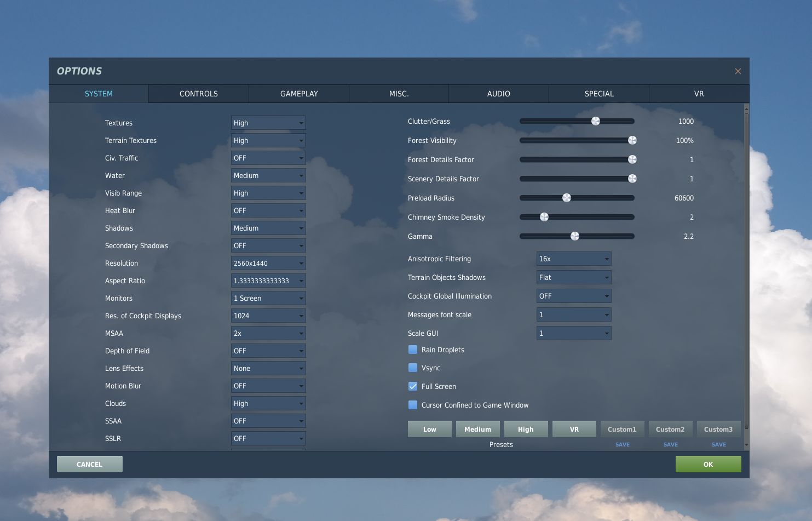Load the Custom3 preset
812x521 pixels.
point(719,429)
